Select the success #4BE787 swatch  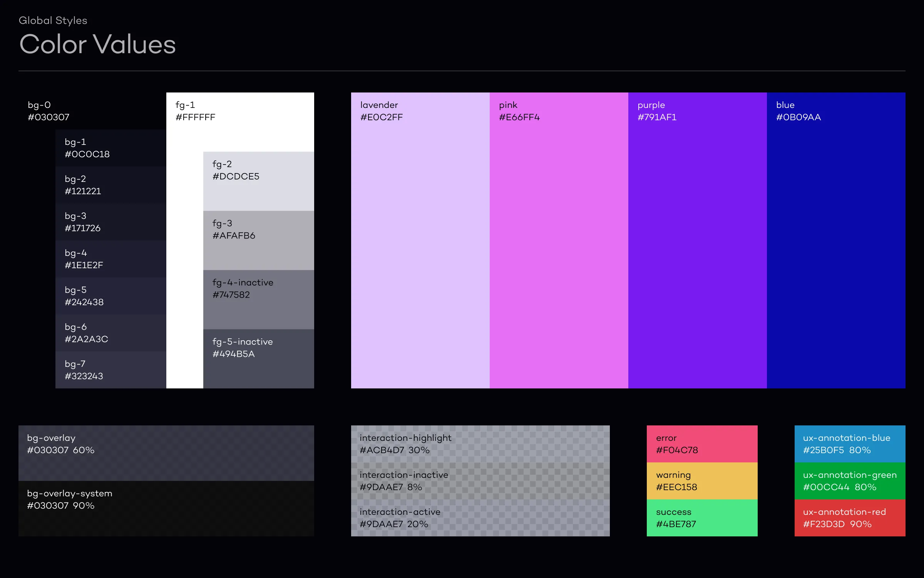pos(701,518)
